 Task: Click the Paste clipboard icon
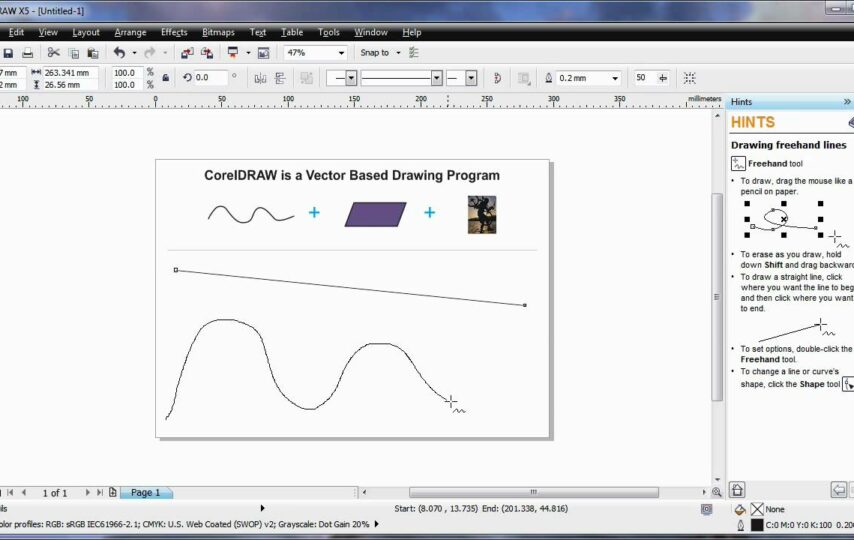(x=93, y=53)
